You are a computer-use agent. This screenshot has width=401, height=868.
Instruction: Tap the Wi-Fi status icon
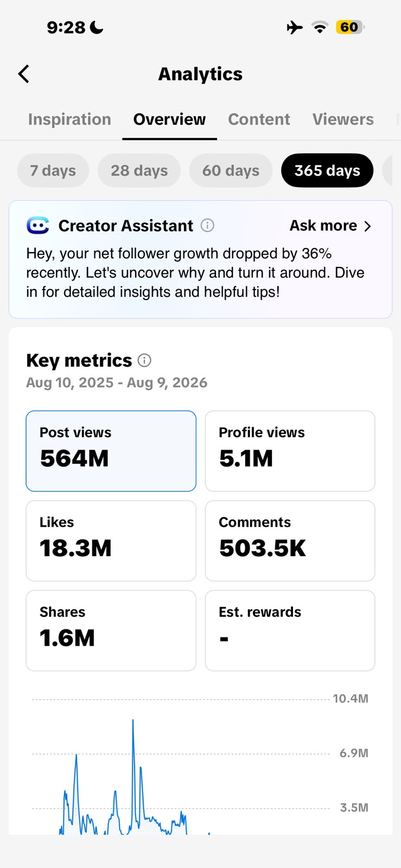click(x=320, y=27)
